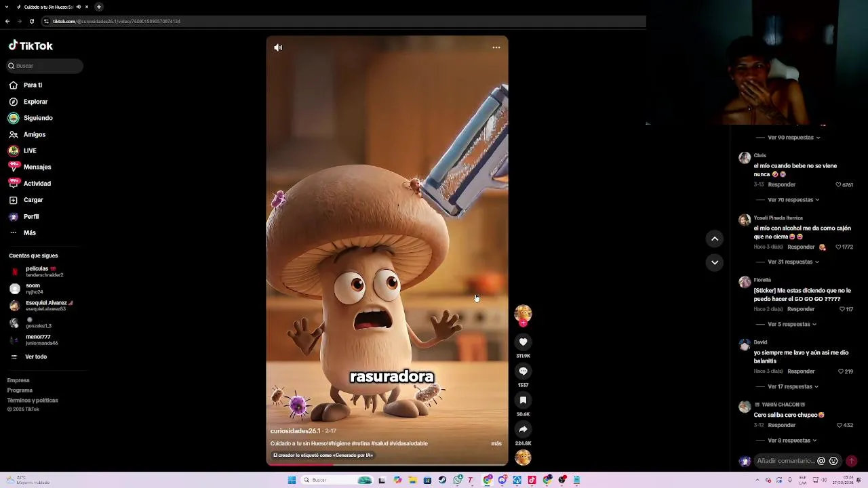Image resolution: width=868 pixels, height=488 pixels.
Task: Expand Ver 5 respuestas
Action: pyautogui.click(x=792, y=324)
